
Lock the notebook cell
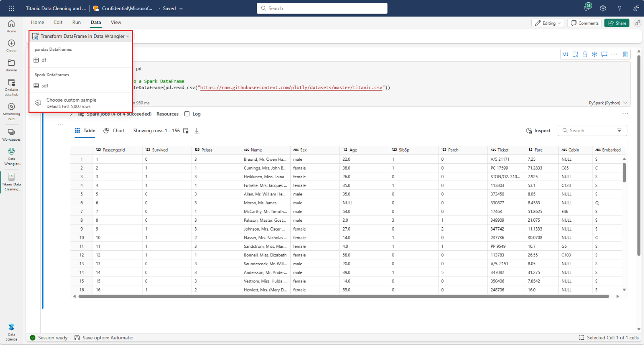coord(585,54)
